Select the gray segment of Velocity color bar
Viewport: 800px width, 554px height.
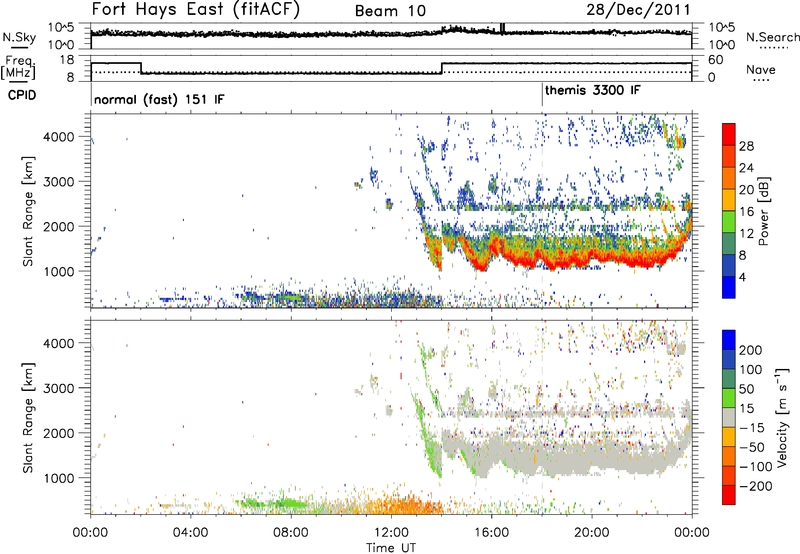pos(729,418)
